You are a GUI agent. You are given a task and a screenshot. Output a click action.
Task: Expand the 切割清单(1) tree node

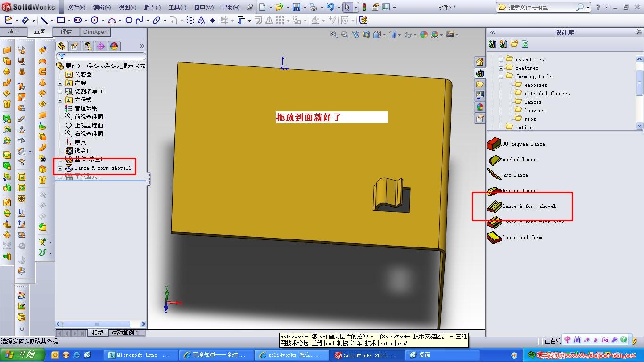[x=60, y=91]
